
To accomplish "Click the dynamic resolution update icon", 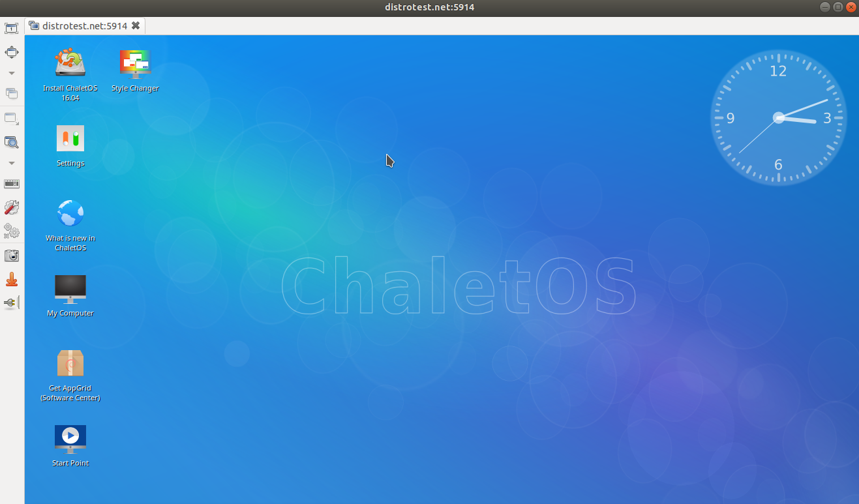I will (x=12, y=119).
